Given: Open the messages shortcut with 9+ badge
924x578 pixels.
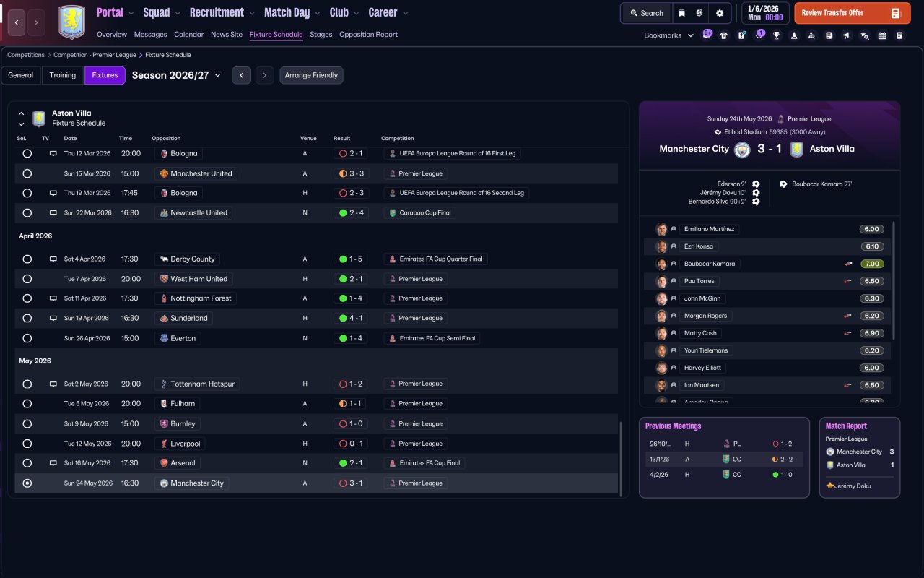Looking at the screenshot, I should pos(707,35).
